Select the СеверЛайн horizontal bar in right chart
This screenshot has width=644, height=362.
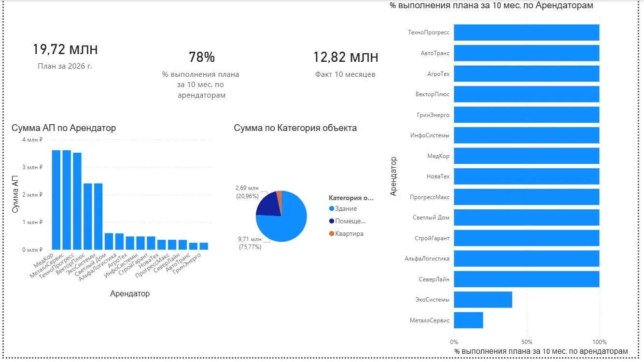tap(527, 279)
